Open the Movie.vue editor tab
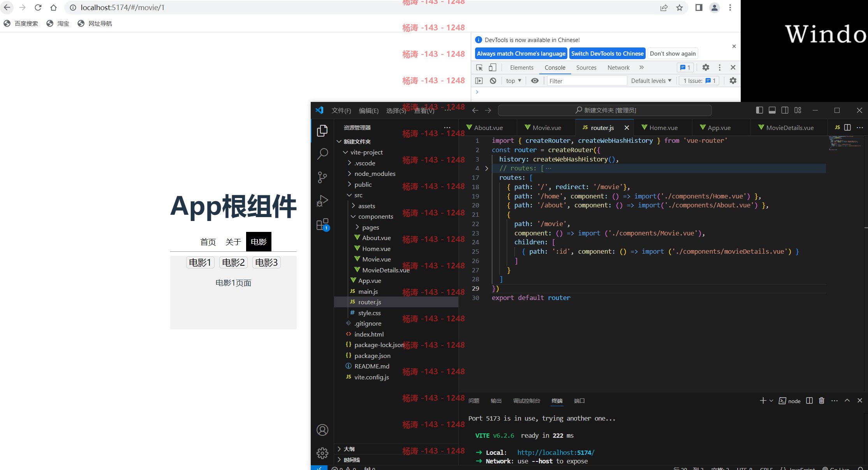868x470 pixels. click(546, 128)
